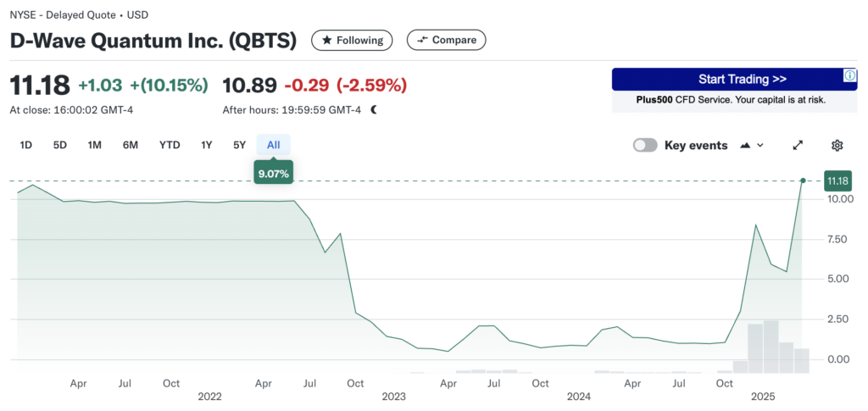Select the 1M time range

click(94, 145)
